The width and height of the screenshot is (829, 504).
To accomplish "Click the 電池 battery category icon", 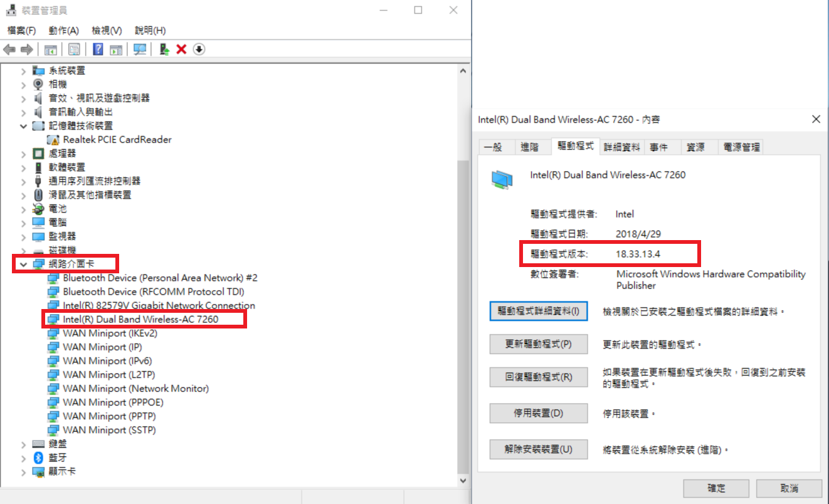I will (38, 209).
